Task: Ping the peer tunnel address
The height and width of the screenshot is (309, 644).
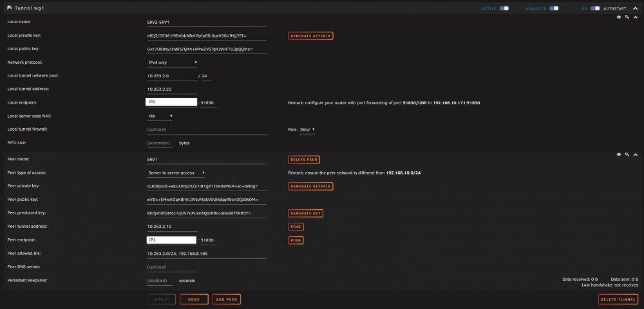Action: coord(296,227)
